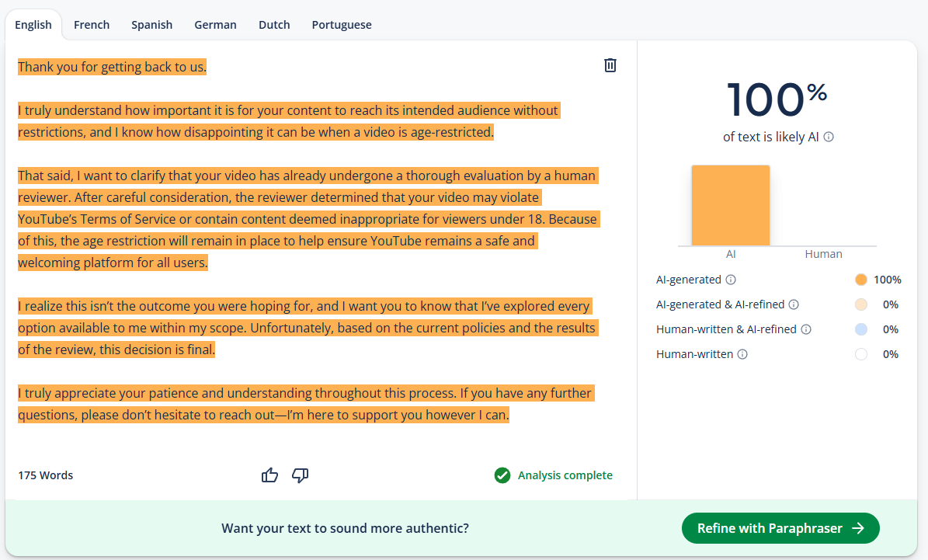The height and width of the screenshot is (560, 928).
Task: Switch to the French tab
Action: pyautogui.click(x=92, y=25)
